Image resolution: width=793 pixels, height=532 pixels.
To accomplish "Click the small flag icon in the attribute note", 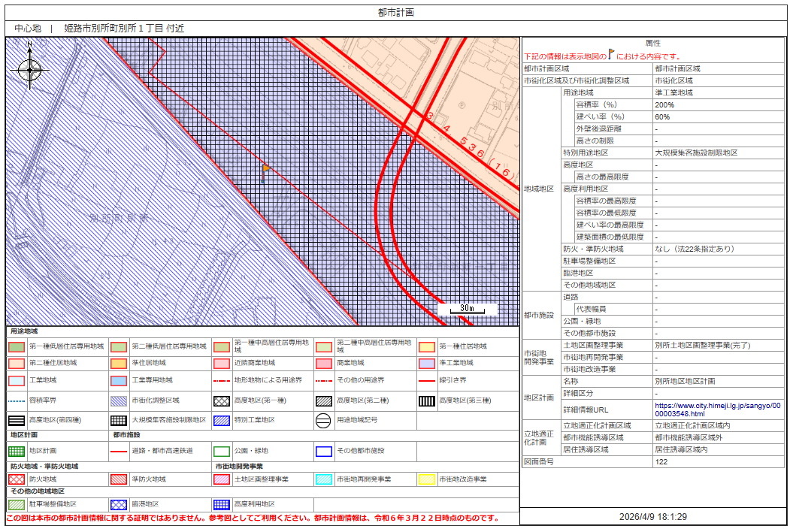I will pyautogui.click(x=611, y=56).
